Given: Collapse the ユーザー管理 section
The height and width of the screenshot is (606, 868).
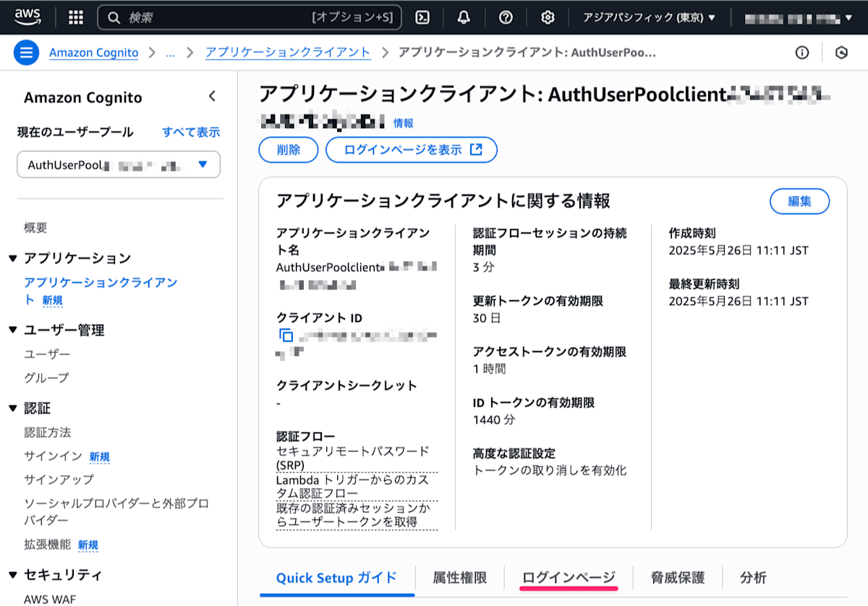Looking at the screenshot, I should pos(13,330).
